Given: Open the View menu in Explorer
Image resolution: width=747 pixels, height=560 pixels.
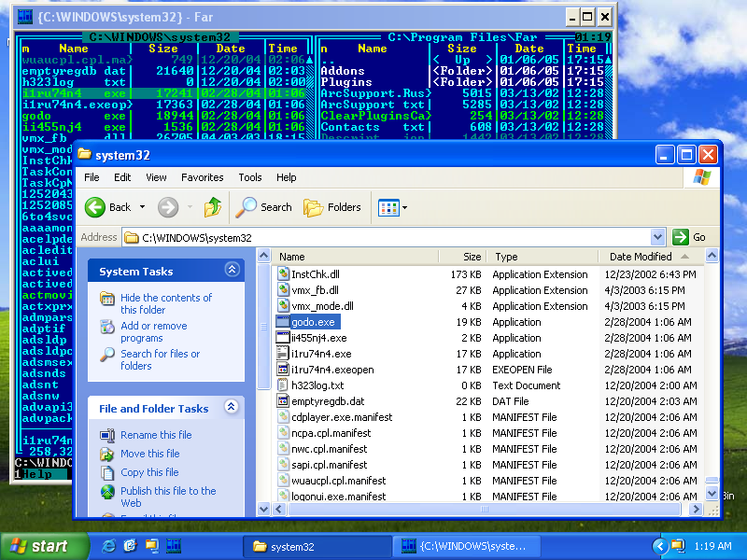Looking at the screenshot, I should point(156,177).
